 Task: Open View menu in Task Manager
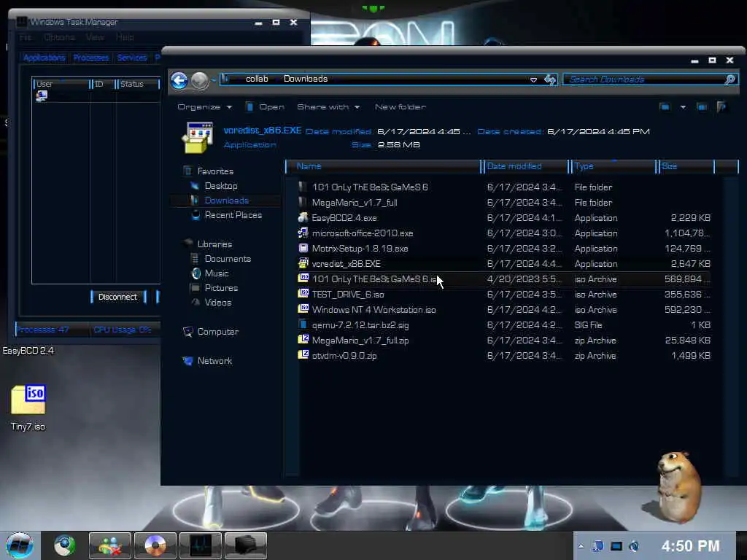(x=96, y=37)
